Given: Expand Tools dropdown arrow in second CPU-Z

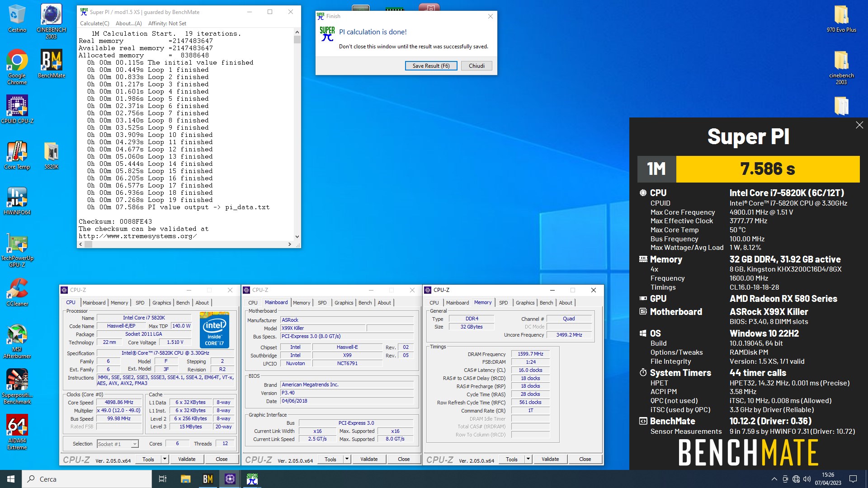Looking at the screenshot, I should coord(347,459).
